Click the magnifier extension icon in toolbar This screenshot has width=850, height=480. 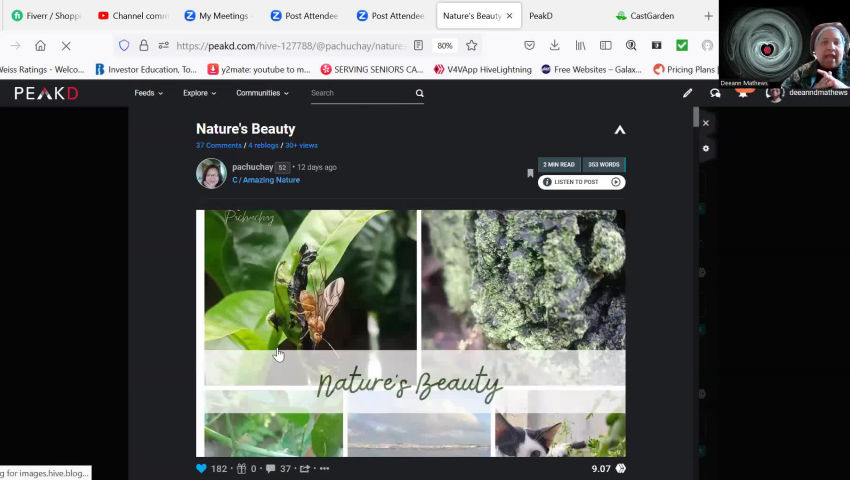tap(631, 46)
